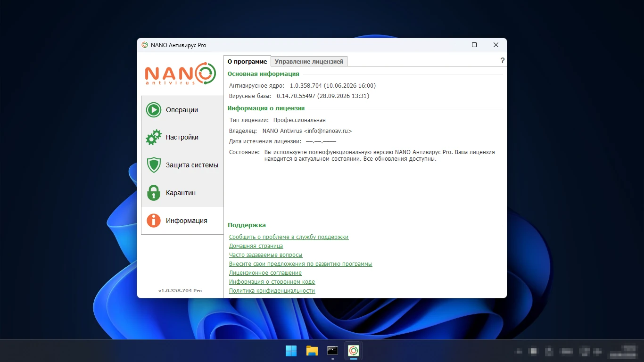The width and height of the screenshot is (644, 362).
Task: Click NANO Antivirus taskbar icon
Action: coord(353,351)
